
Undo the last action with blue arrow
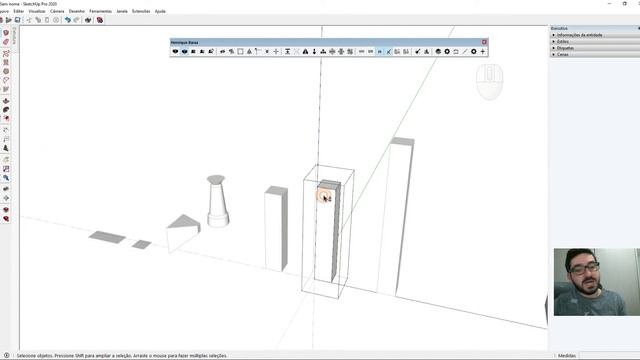pos(68,20)
